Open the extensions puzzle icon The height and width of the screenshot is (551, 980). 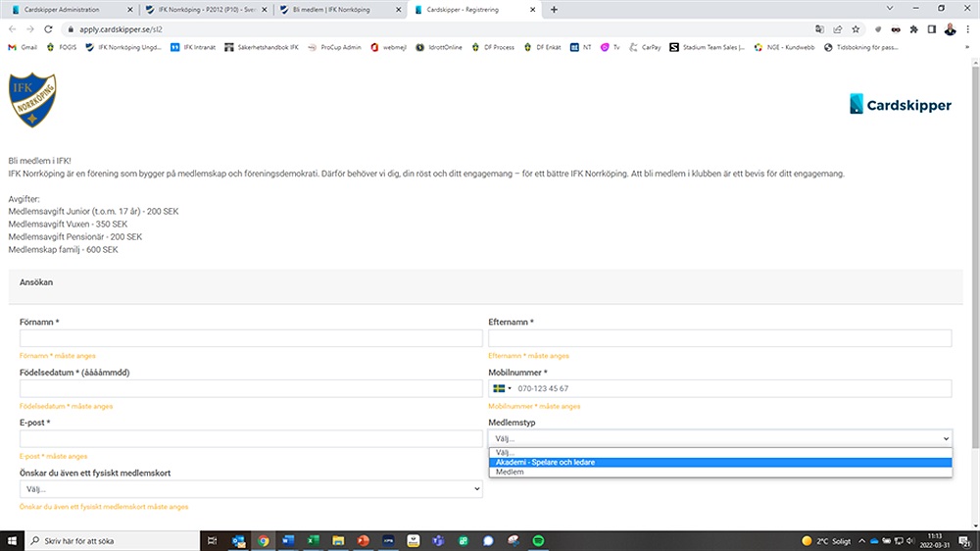[x=913, y=29]
